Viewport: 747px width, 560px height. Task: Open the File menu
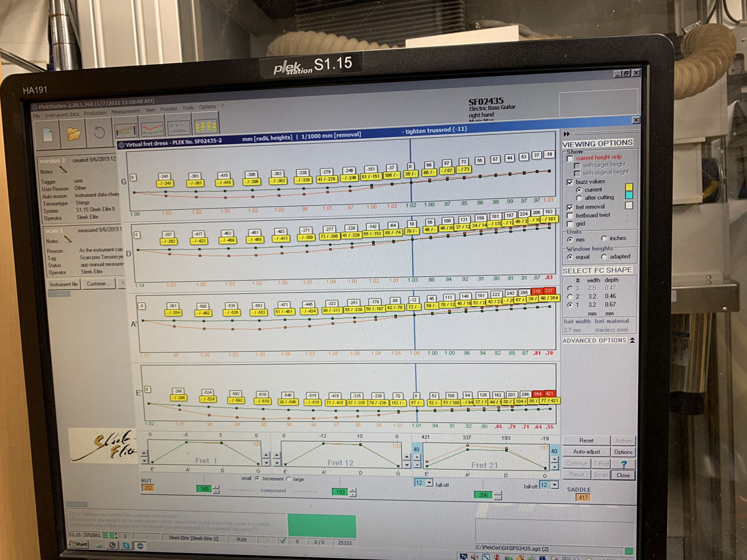(x=37, y=116)
